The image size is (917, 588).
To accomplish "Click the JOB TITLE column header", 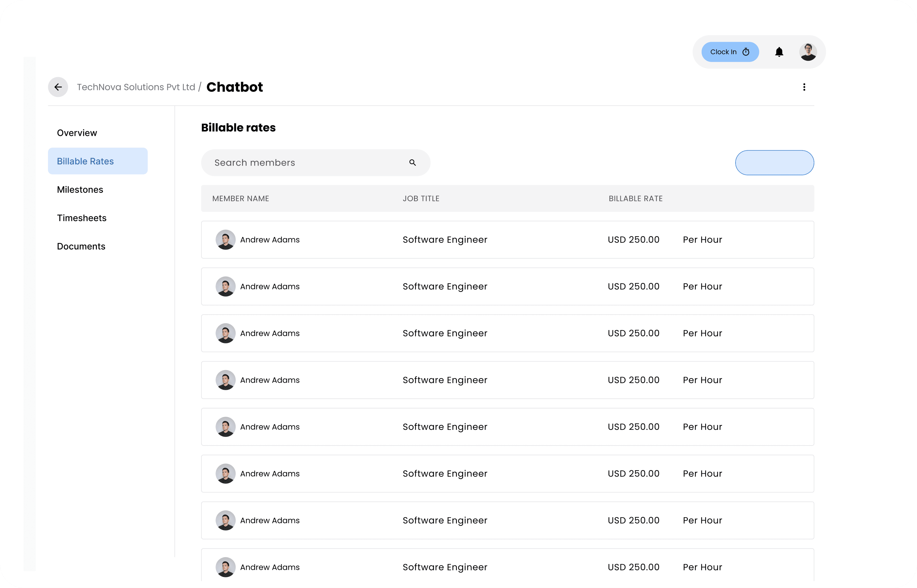I will click(421, 198).
